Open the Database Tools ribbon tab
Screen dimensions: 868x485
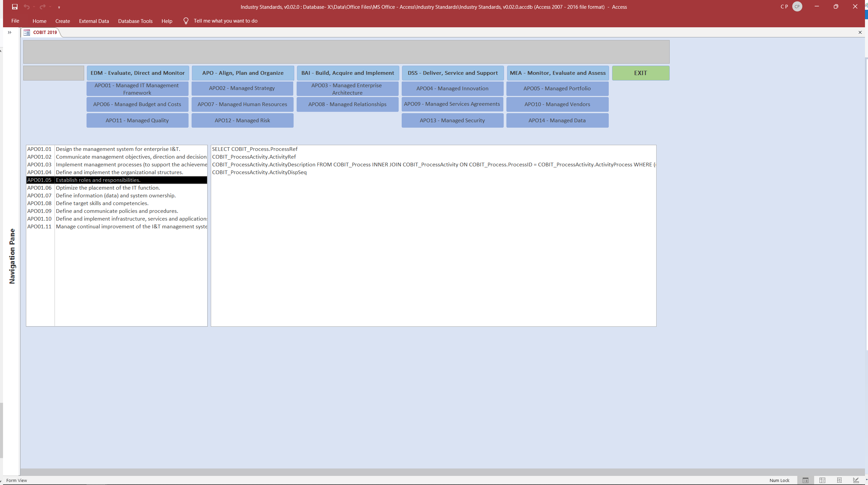[135, 21]
